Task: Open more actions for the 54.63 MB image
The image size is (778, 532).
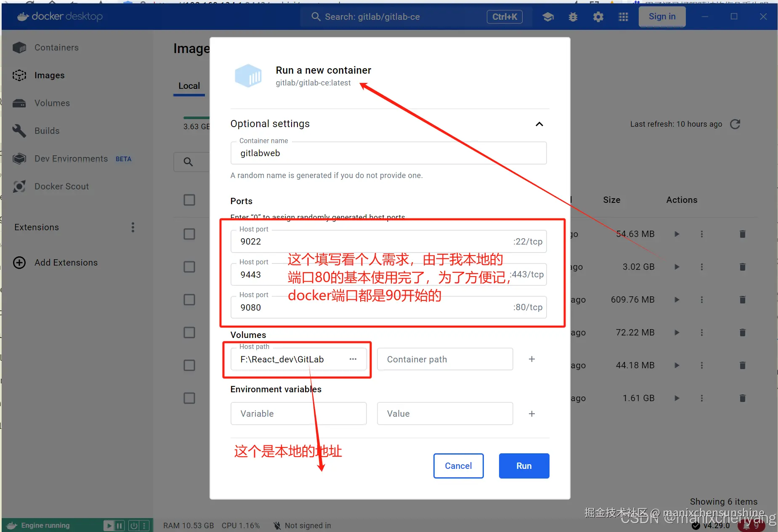Action: tap(702, 234)
